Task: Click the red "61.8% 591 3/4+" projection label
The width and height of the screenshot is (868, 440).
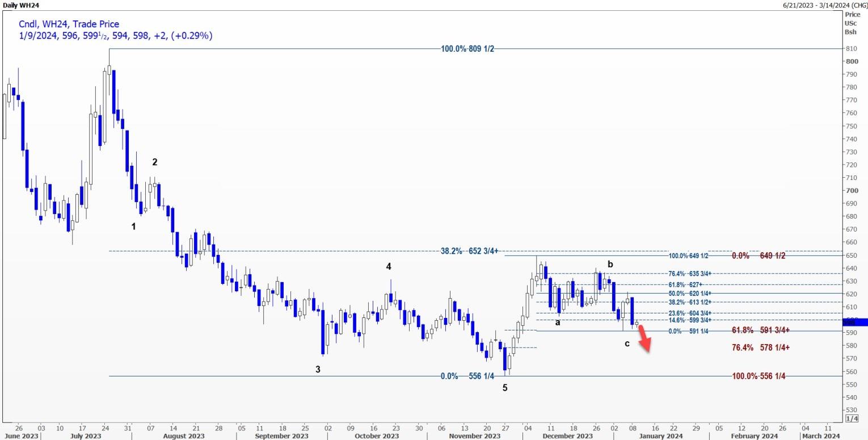Action: (x=761, y=330)
